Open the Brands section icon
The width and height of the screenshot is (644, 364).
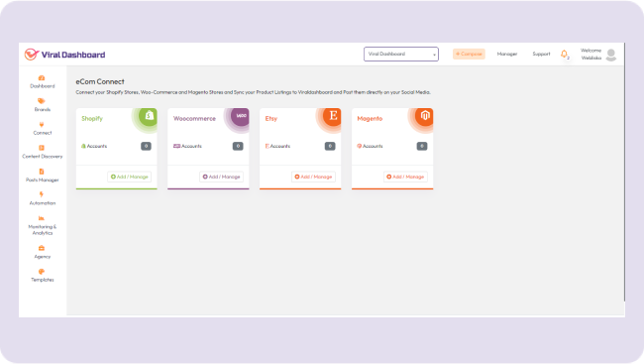tap(42, 101)
